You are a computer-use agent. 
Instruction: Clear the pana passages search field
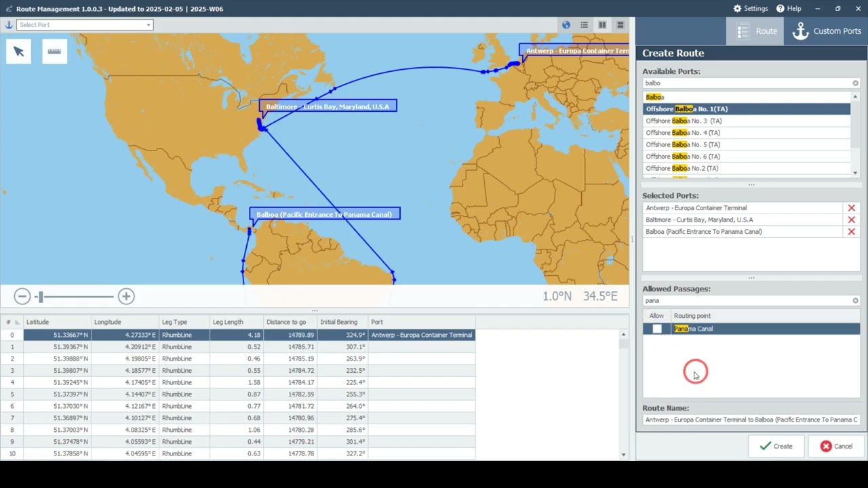[855, 301]
